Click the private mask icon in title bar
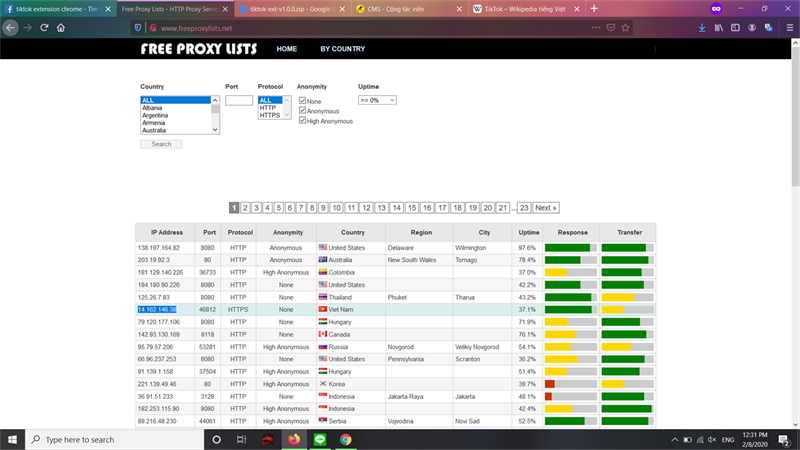800x450 pixels. [x=716, y=9]
